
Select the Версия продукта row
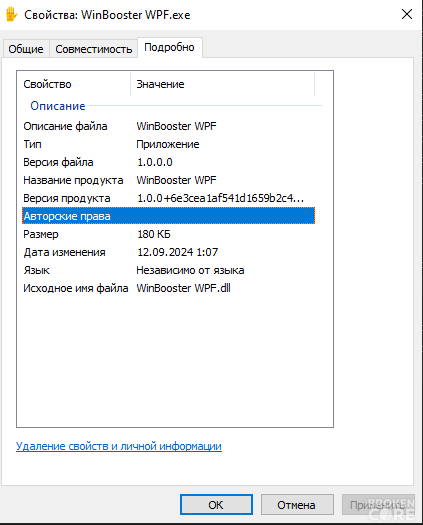[x=168, y=198]
